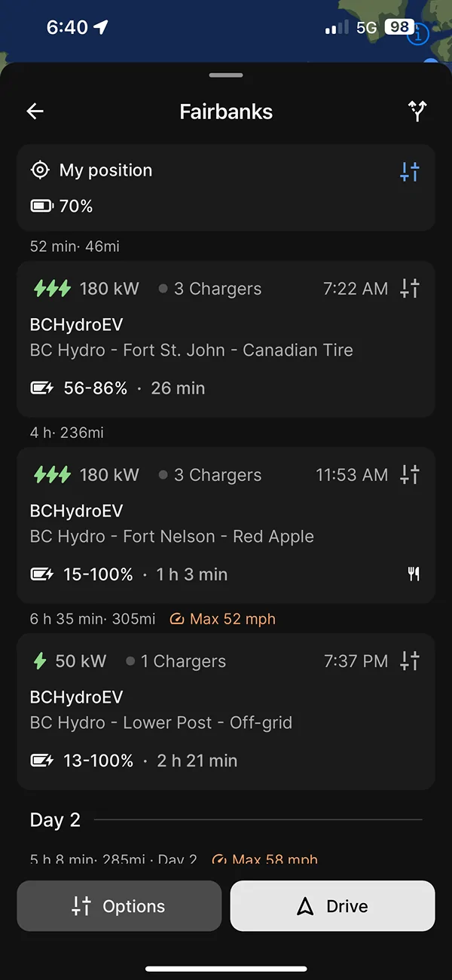Select BC Hydro - Fort Nelson - Red Apple card

226,525
